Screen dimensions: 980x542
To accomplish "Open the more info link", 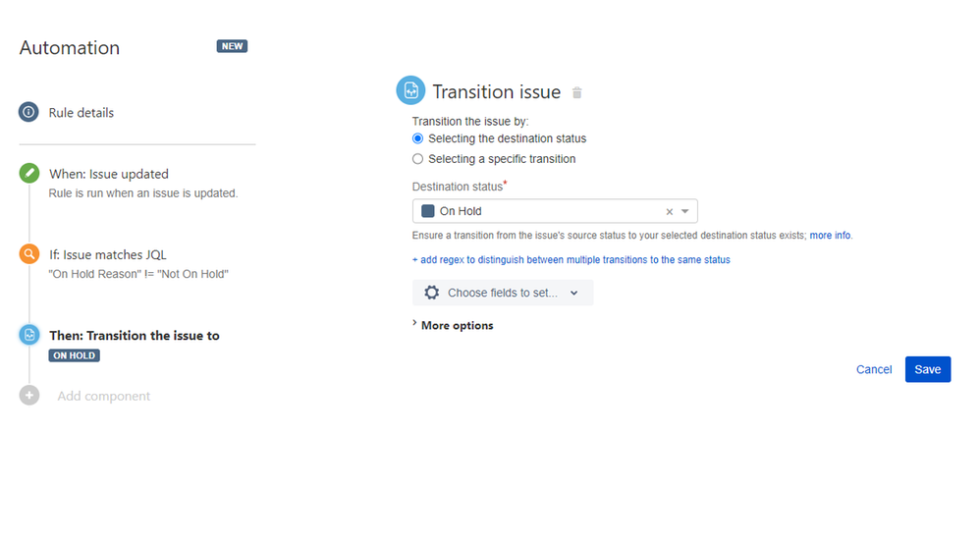I will [x=830, y=235].
